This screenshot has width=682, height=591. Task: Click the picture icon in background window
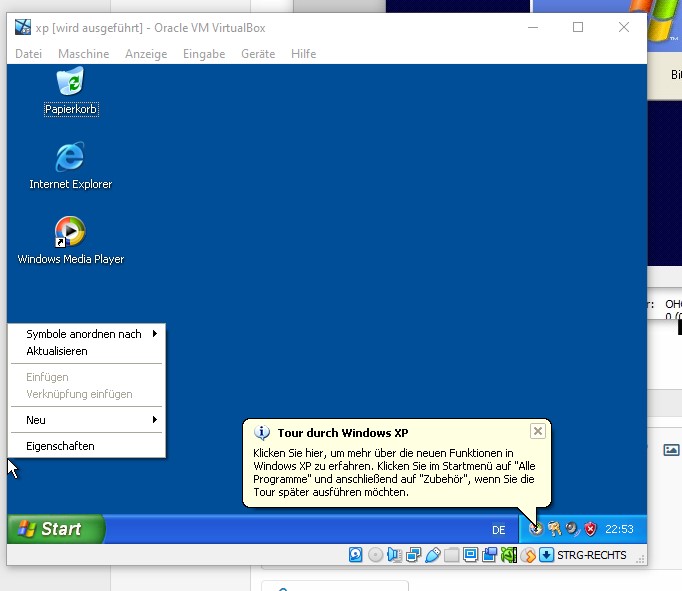(671, 450)
